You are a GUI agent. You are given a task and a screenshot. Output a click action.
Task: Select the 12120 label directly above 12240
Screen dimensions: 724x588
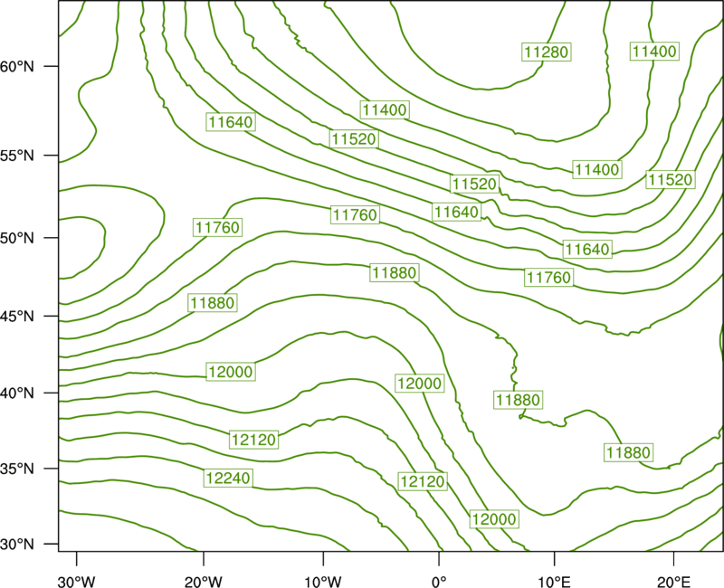[x=254, y=440]
